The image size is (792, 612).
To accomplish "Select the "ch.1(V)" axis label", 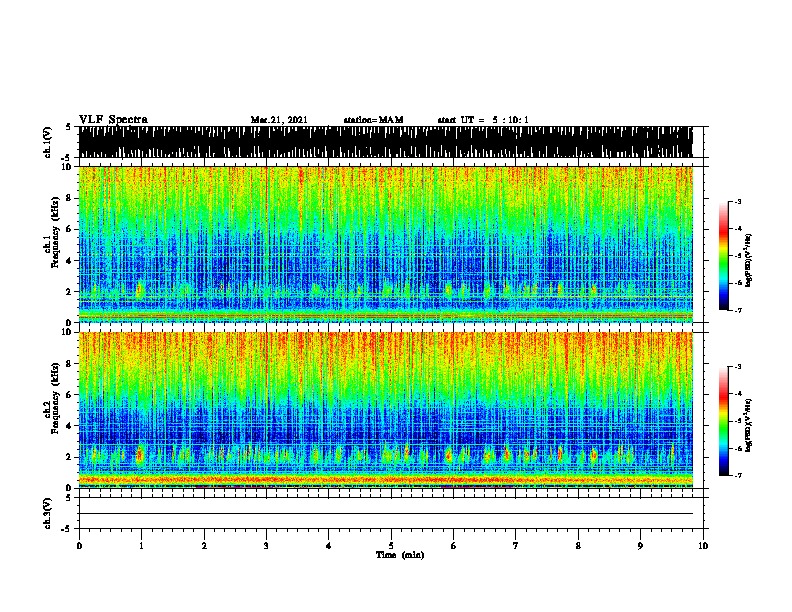I will tap(47, 142).
